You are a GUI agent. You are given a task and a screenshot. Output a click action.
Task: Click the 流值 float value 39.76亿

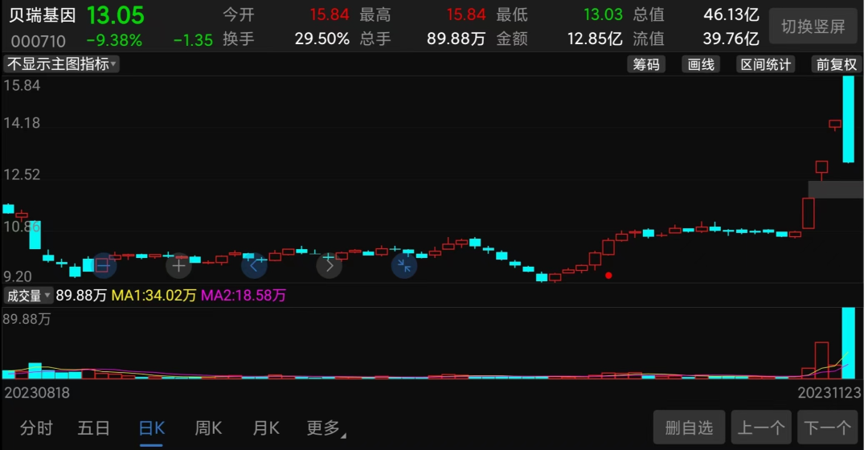[731, 39]
